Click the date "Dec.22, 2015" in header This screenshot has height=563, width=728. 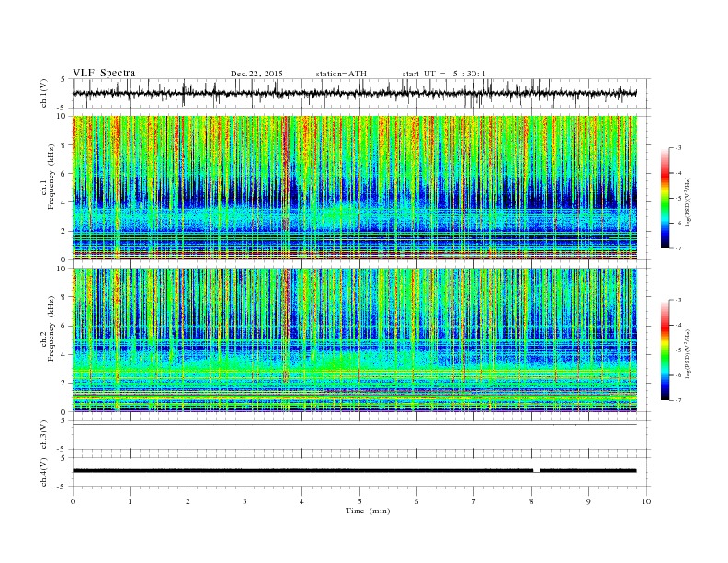point(256,74)
